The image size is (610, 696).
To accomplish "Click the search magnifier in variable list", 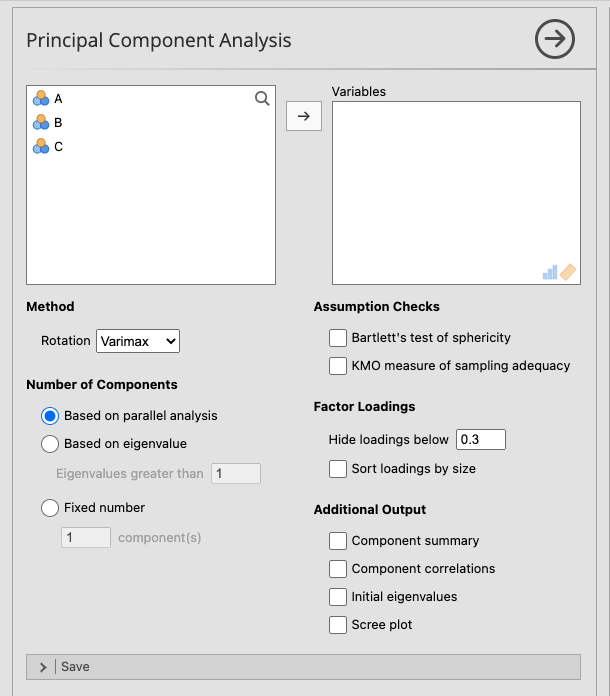I will (262, 98).
